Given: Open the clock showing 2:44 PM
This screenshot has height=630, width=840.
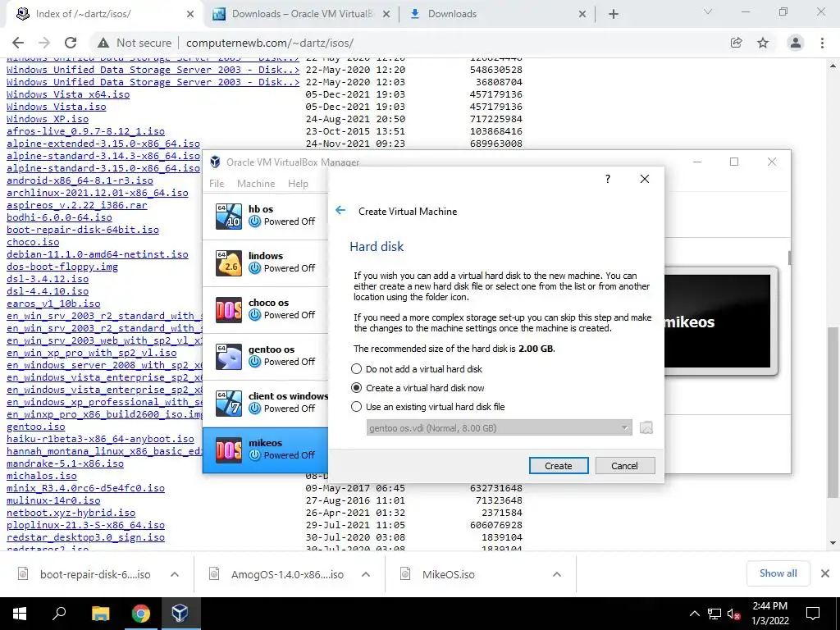Looking at the screenshot, I should (x=769, y=614).
